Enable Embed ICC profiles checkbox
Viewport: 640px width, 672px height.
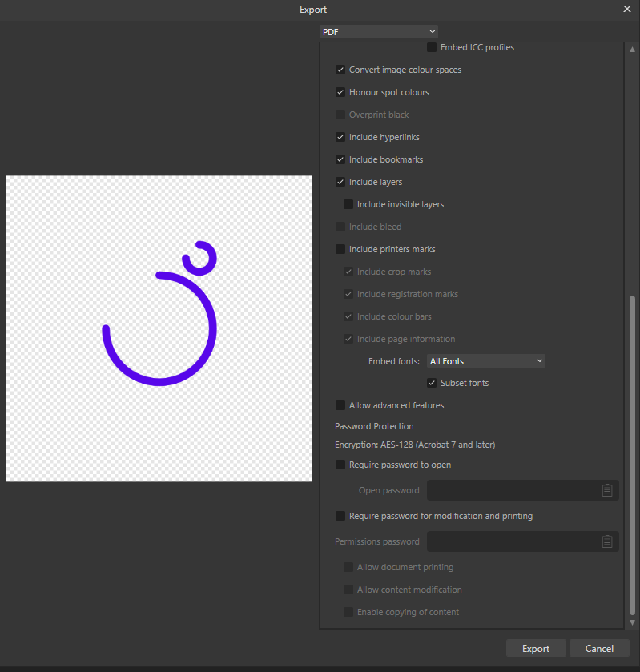point(432,47)
